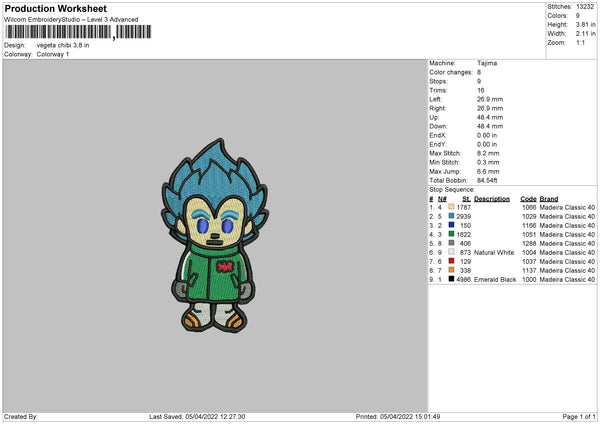
Task: Click the Color changes label
Action: tap(451, 72)
